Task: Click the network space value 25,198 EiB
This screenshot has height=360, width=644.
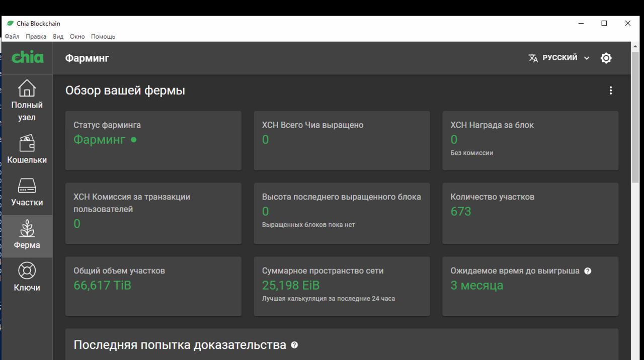Action: click(291, 286)
